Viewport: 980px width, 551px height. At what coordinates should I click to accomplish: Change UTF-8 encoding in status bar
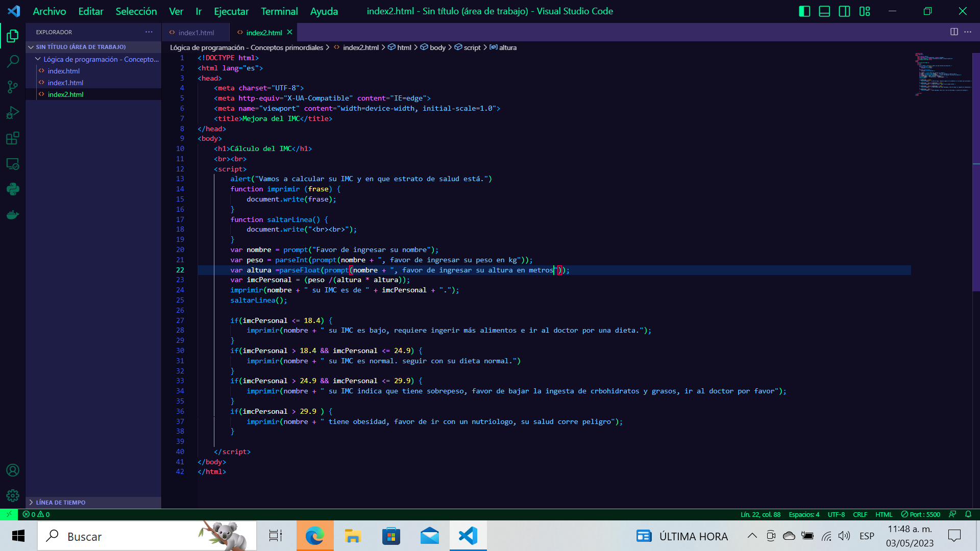coord(836,514)
